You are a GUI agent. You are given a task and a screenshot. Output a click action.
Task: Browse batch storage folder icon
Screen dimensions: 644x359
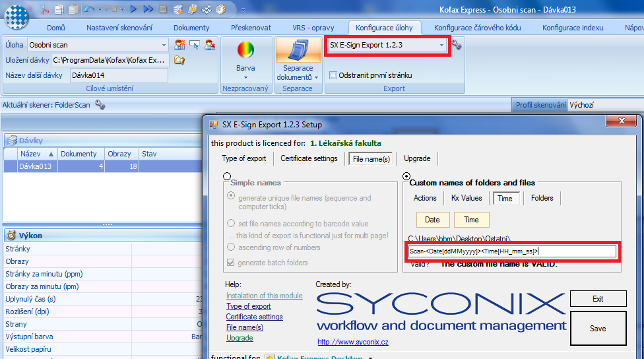(179, 60)
